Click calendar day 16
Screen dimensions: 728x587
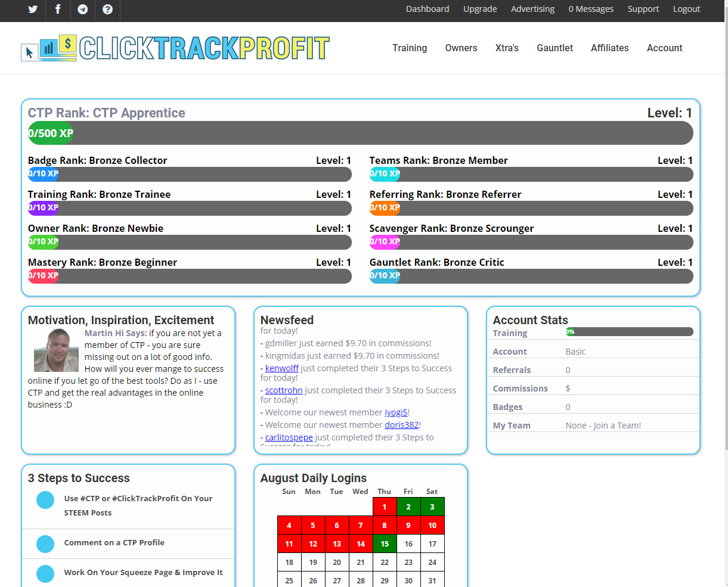coord(408,543)
